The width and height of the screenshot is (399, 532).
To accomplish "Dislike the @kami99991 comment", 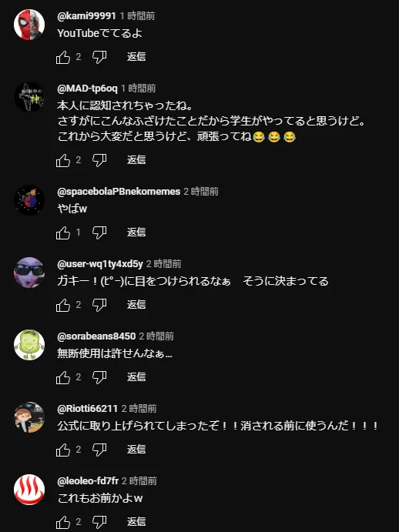I will 99,57.
